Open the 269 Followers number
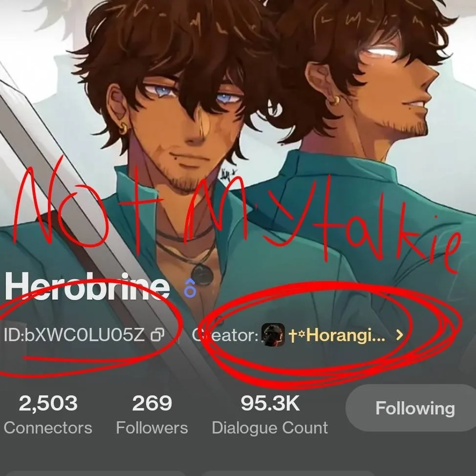This screenshot has width=476, height=476. [x=152, y=403]
